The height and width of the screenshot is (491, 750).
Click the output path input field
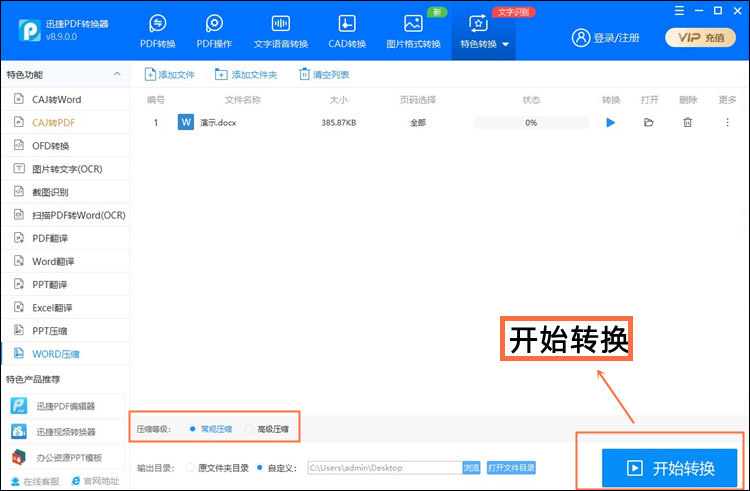pyautogui.click(x=385, y=468)
